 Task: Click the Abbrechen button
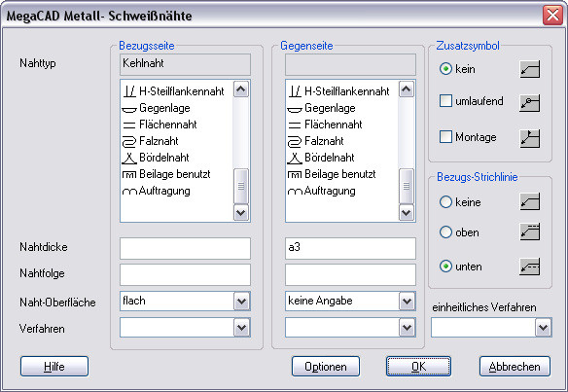[x=515, y=367]
